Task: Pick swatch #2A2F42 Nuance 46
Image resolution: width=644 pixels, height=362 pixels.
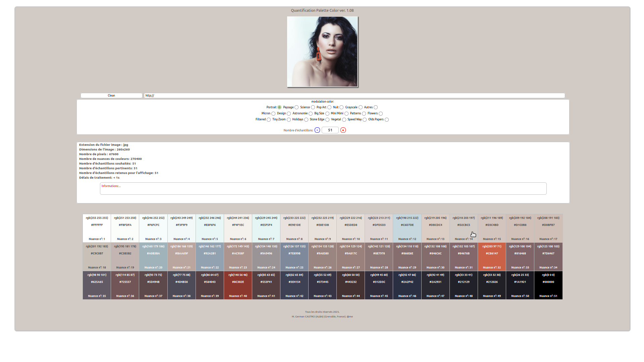Action: 407,285
